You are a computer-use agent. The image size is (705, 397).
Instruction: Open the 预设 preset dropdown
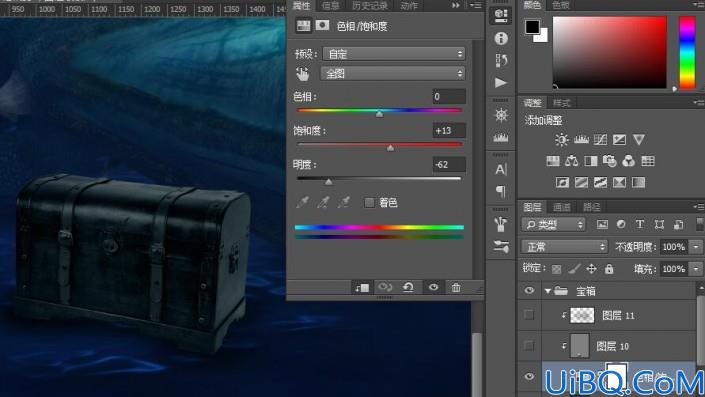pos(394,54)
